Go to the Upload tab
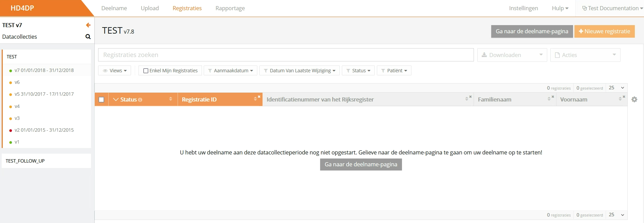 pyautogui.click(x=150, y=8)
